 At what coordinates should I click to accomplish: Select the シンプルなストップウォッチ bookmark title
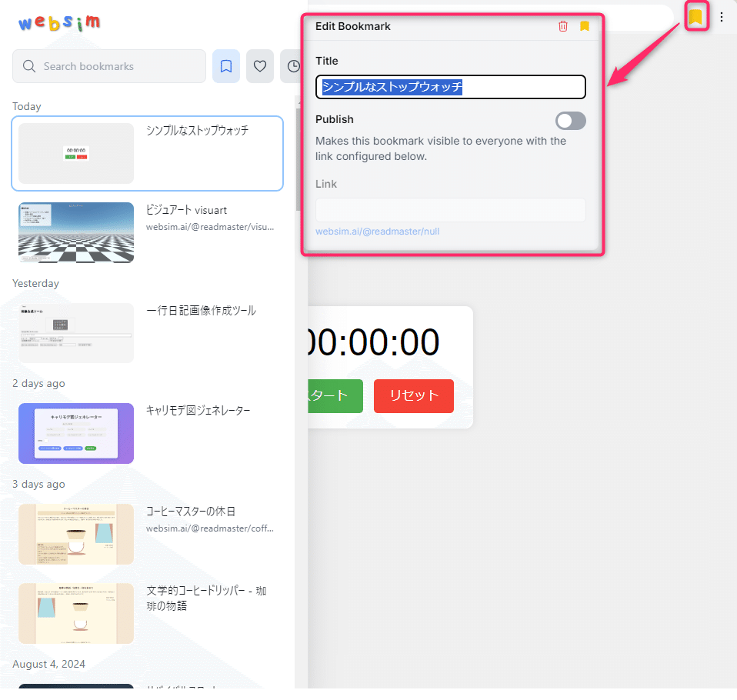198,130
